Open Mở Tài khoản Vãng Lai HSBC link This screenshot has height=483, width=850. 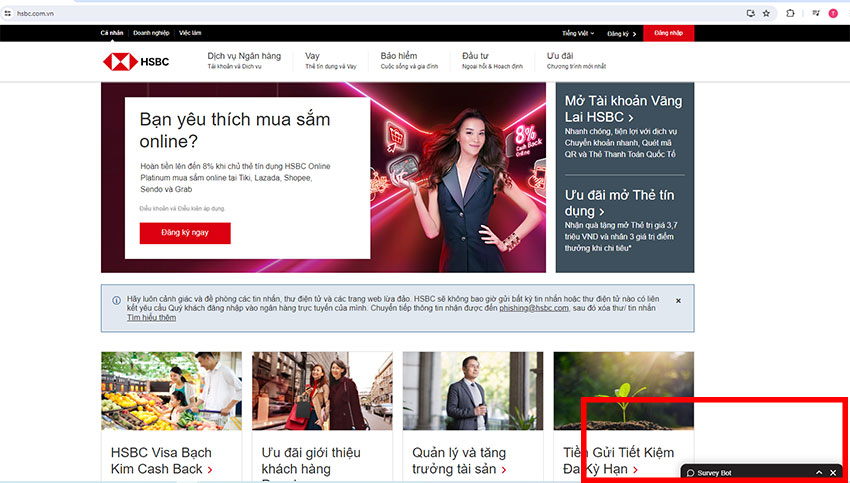[x=623, y=109]
